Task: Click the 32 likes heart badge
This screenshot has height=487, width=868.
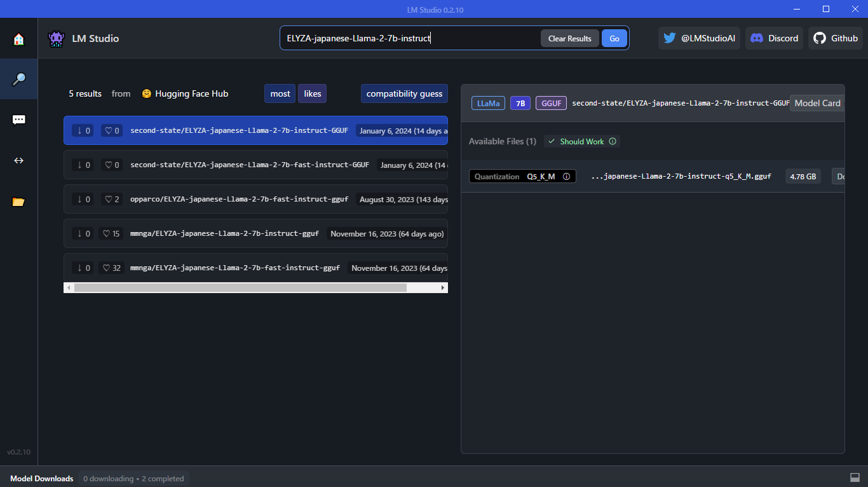Action: point(112,268)
